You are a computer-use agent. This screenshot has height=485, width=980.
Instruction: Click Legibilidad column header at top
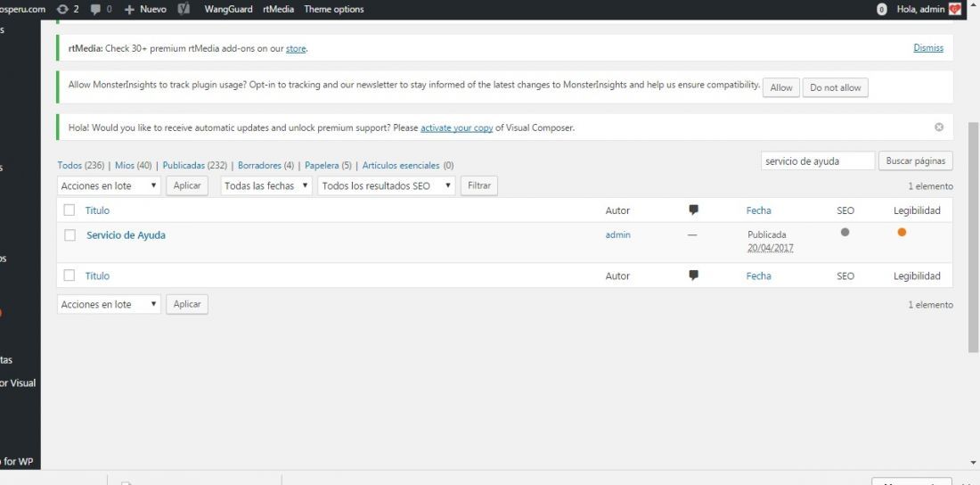tap(917, 210)
